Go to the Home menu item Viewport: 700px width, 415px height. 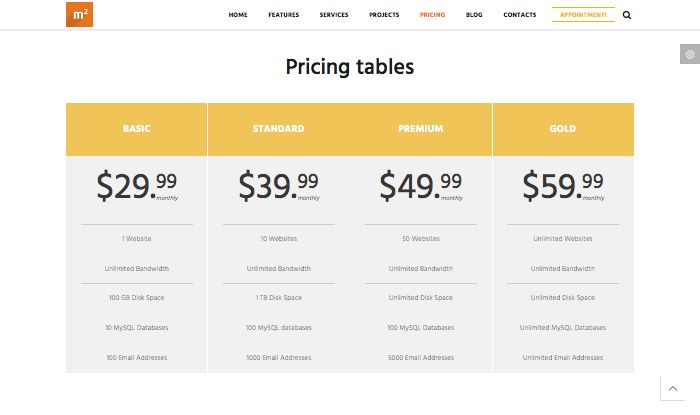click(238, 15)
